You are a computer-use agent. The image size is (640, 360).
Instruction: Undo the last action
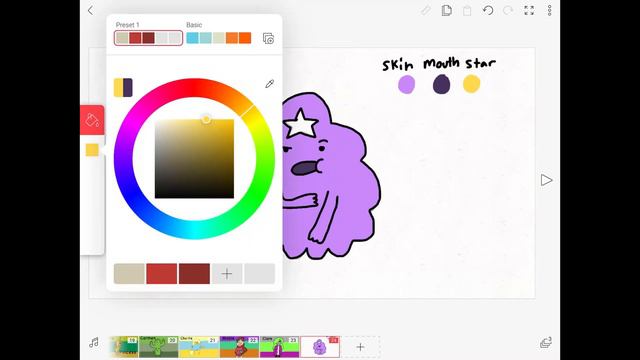point(488,11)
